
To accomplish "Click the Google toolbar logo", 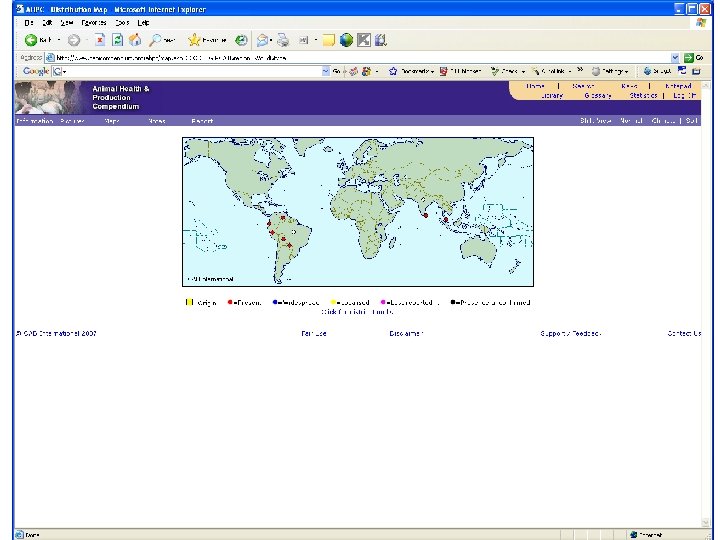I will [36, 71].
